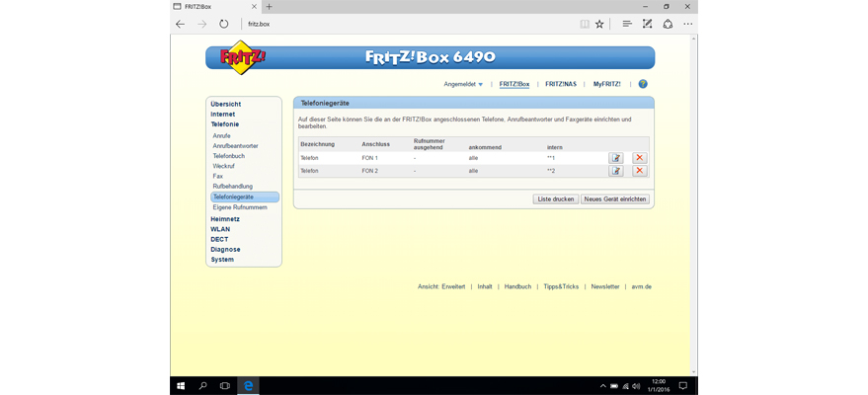This screenshot has height=395, width=868.
Task: Expand the WLAN menu section
Action: [220, 229]
